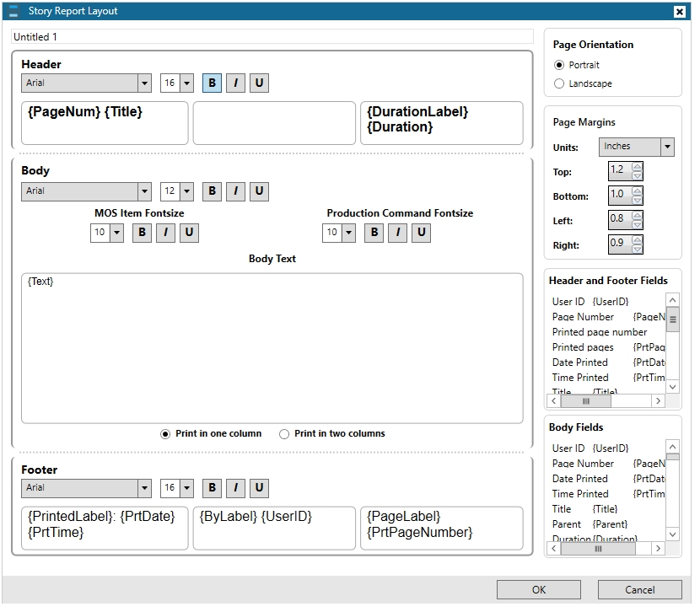Image resolution: width=700 pixels, height=612 pixels.
Task: Toggle Underline for Production Command Fontsize
Action: [x=422, y=233]
